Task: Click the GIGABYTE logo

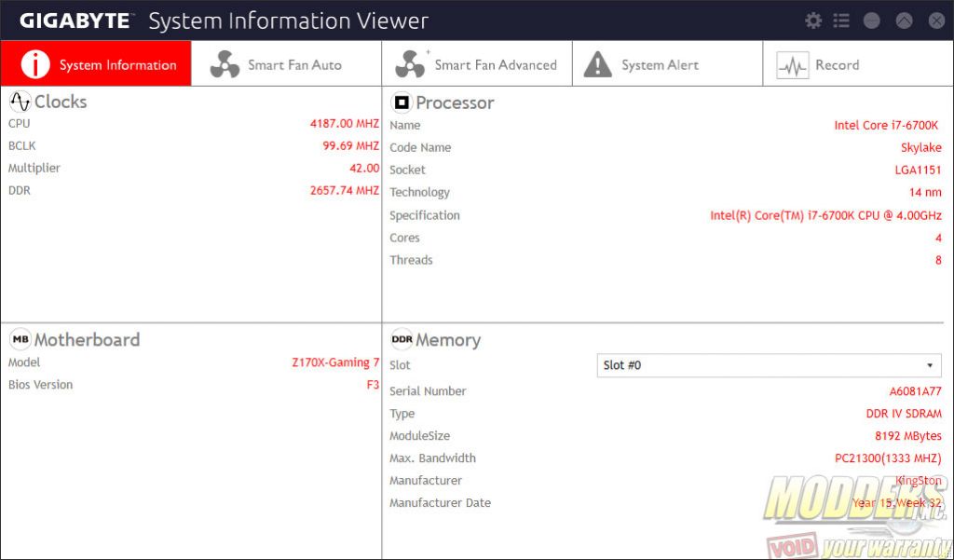Action: coord(75,21)
